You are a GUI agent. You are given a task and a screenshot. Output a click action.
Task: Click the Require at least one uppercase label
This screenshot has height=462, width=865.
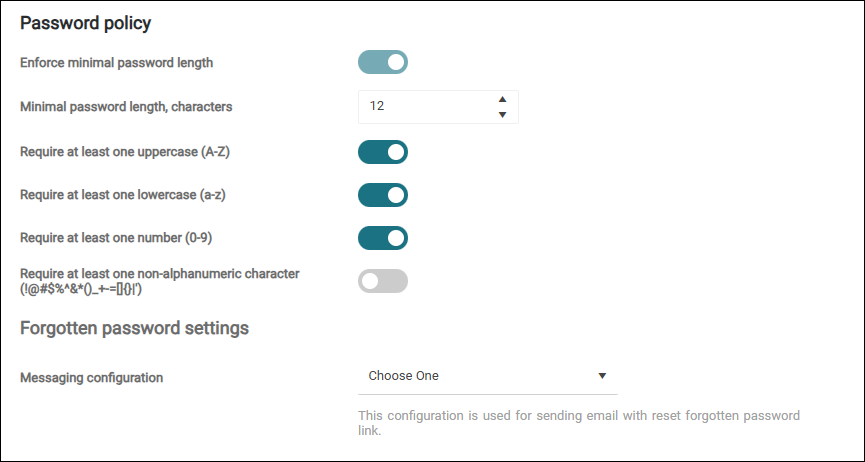(126, 152)
